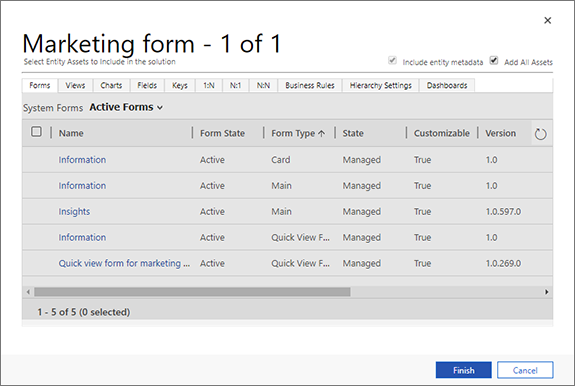
Task: Click the Card form type cell
Action: click(281, 160)
